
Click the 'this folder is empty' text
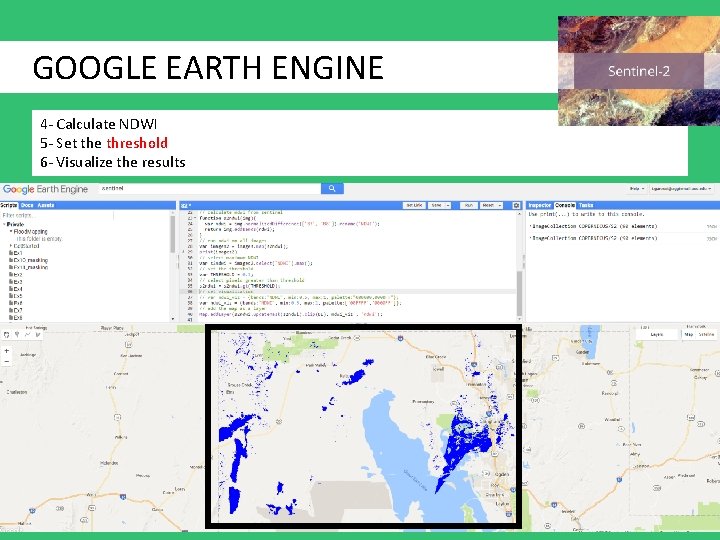[x=39, y=239]
